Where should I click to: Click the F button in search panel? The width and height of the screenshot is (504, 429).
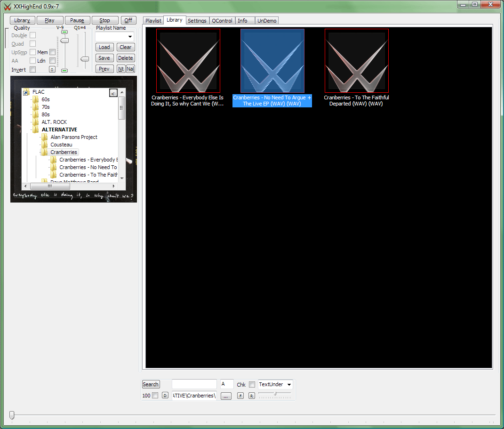[240, 396]
